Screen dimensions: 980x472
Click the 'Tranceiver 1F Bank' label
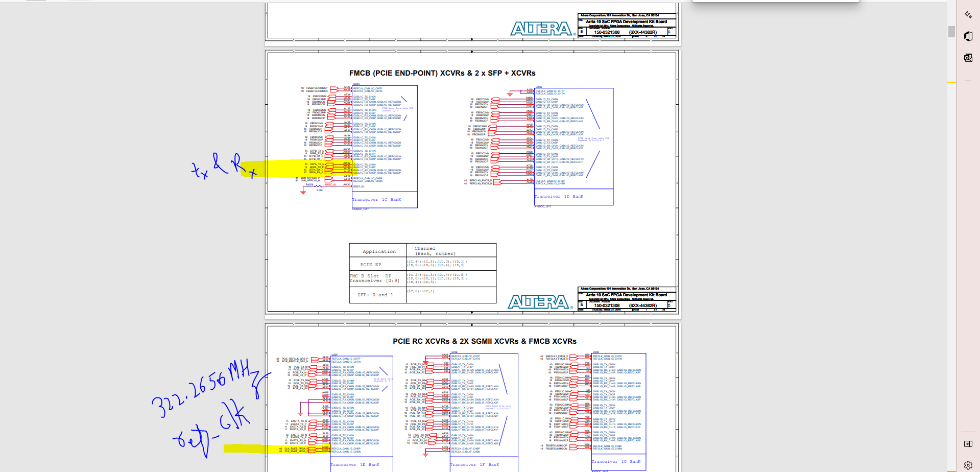point(474,465)
